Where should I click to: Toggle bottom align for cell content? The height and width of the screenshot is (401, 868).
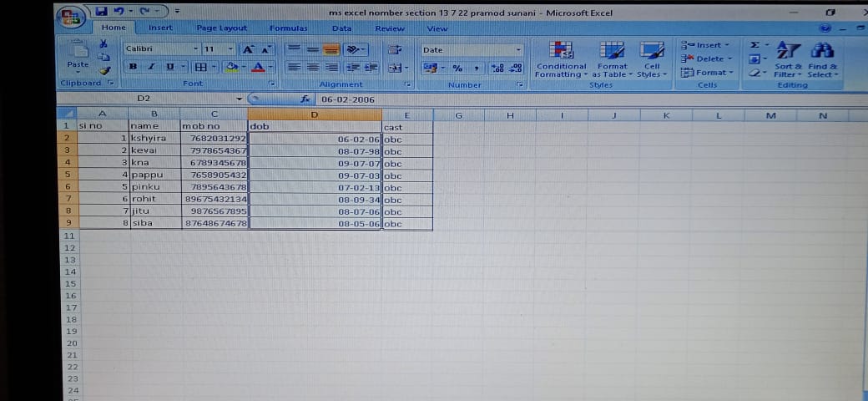tap(331, 49)
